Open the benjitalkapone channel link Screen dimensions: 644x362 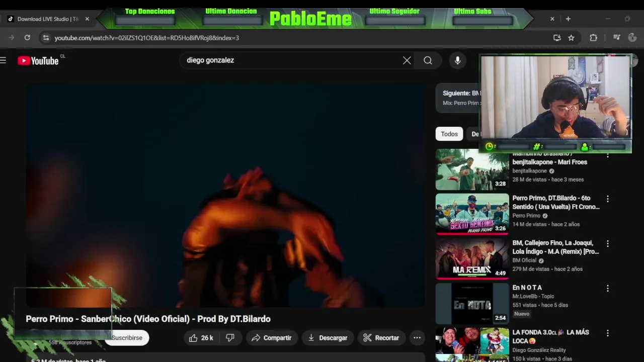click(529, 171)
